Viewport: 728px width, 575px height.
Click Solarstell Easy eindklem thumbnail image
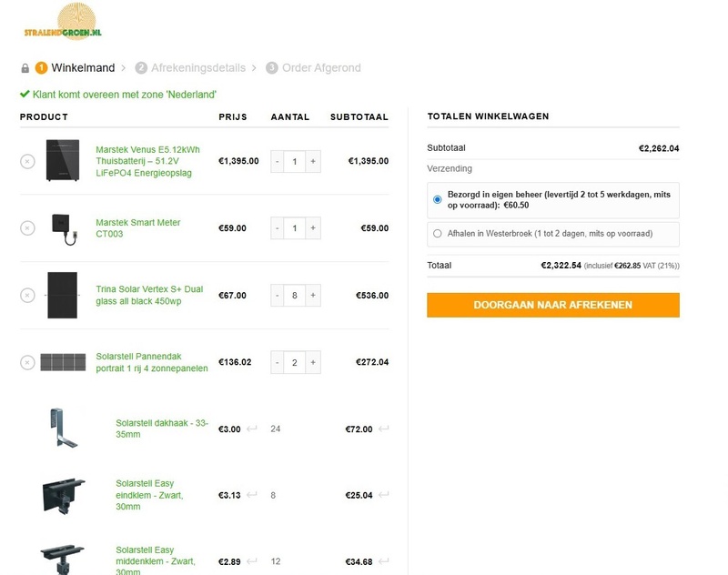[x=64, y=496]
